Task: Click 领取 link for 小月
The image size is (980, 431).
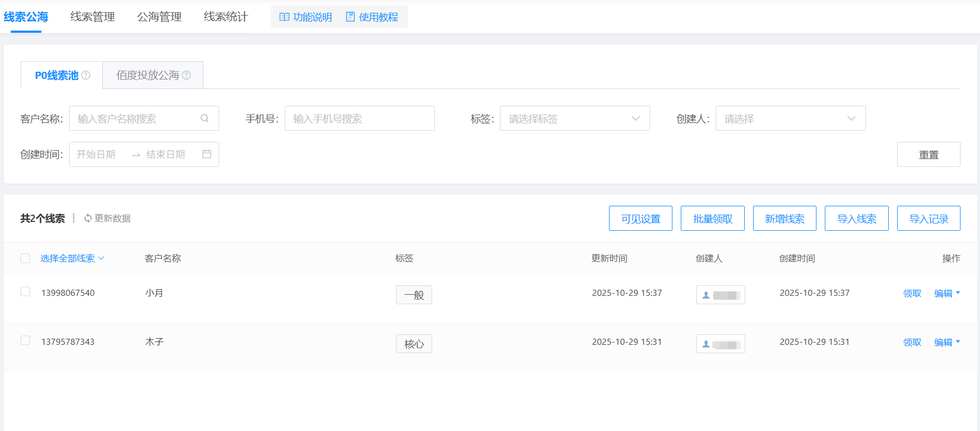Action: click(x=912, y=294)
